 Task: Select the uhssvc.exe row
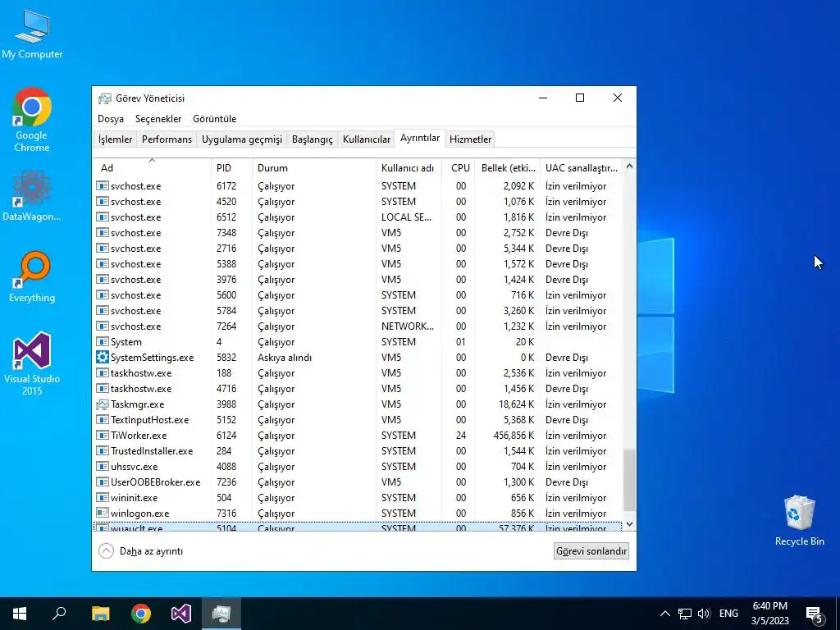click(358, 466)
